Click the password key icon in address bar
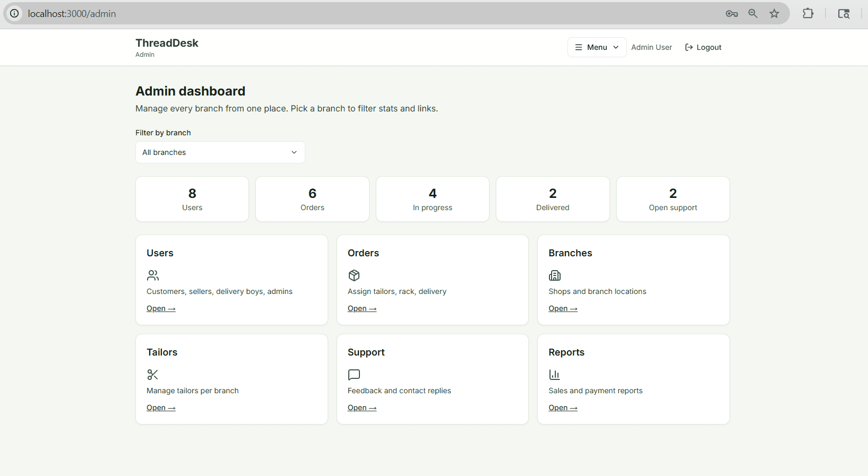 click(x=732, y=14)
